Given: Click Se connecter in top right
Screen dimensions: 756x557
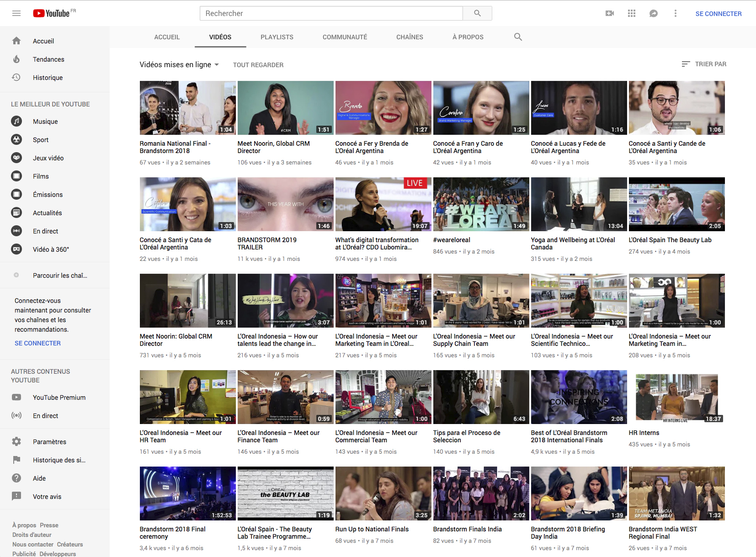Looking at the screenshot, I should point(719,14).
